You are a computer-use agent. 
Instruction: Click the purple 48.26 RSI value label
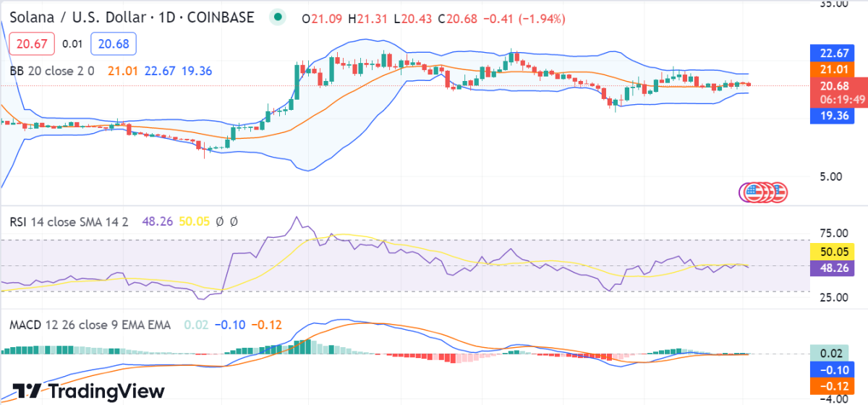[834, 268]
